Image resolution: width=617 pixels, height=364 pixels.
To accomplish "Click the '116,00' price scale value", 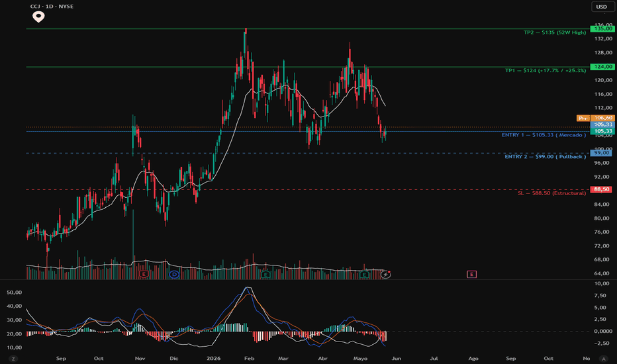I will coord(603,94).
